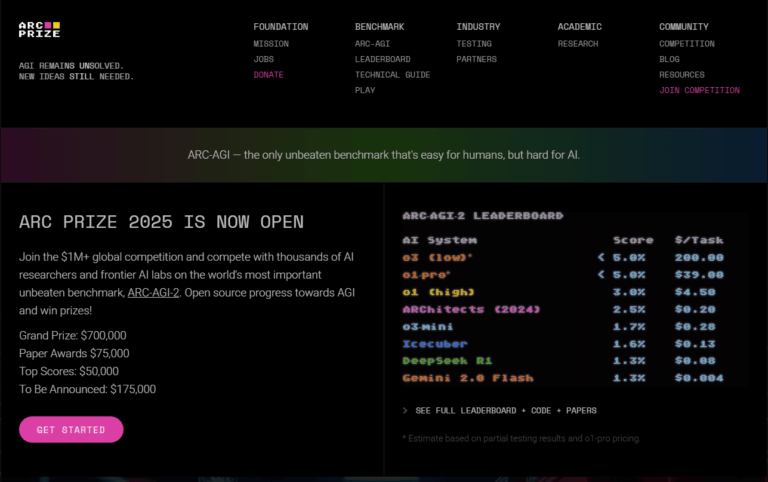
Task: Open the Resources link
Action: (x=681, y=75)
